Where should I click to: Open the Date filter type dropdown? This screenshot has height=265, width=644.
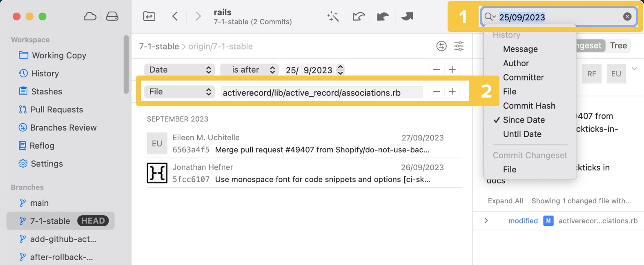[x=180, y=70]
